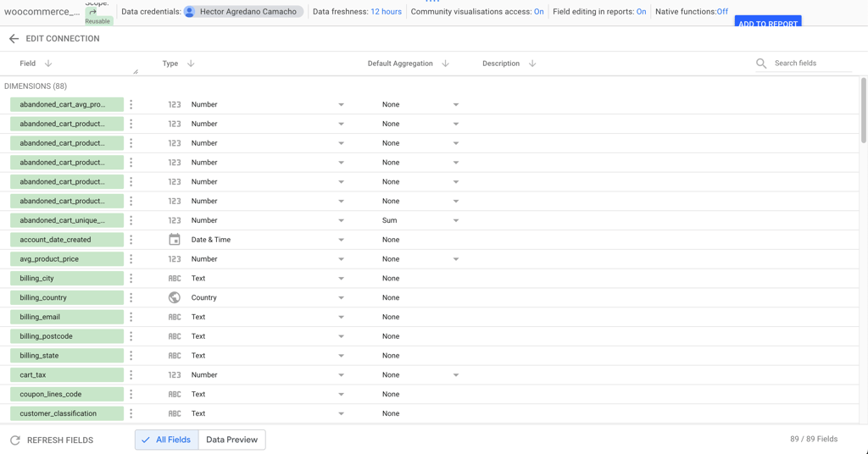This screenshot has height=454, width=868.
Task: Sort by Field column arrow
Action: (48, 64)
